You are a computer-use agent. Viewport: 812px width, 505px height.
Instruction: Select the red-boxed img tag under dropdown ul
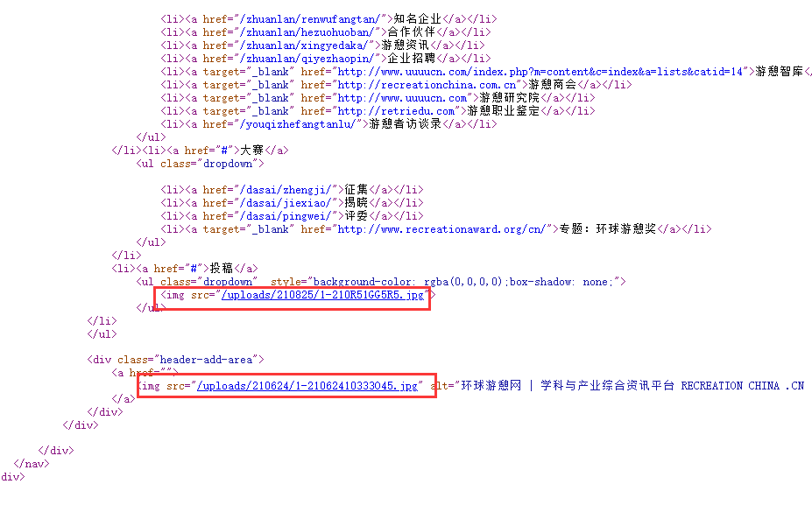[x=293, y=295]
